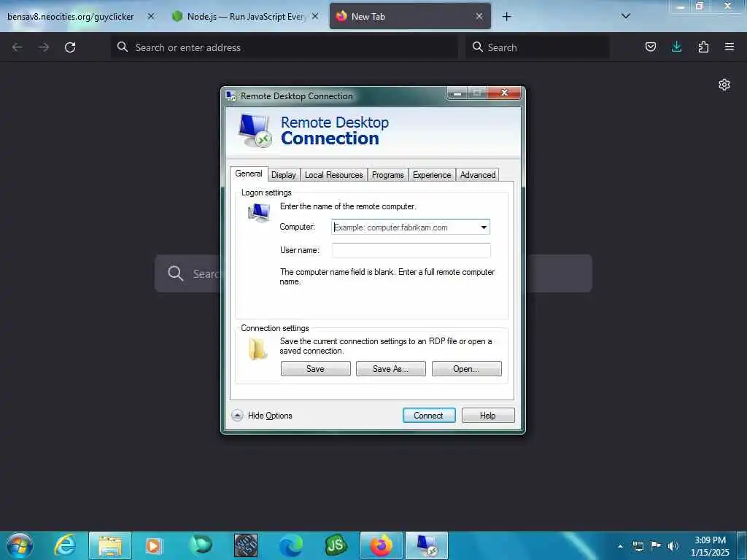Open the Firefox downloads panel

coord(676,47)
